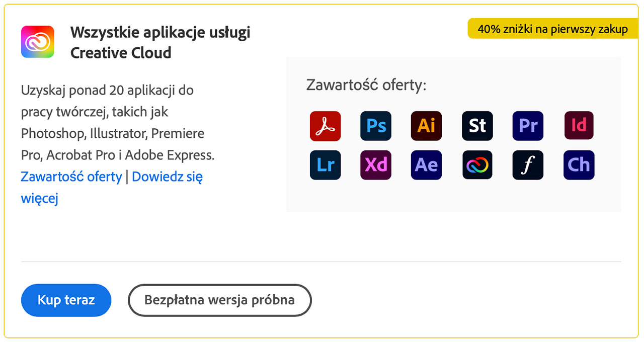The height and width of the screenshot is (342, 644).
Task: Select the After Effects icon
Action: (x=426, y=165)
